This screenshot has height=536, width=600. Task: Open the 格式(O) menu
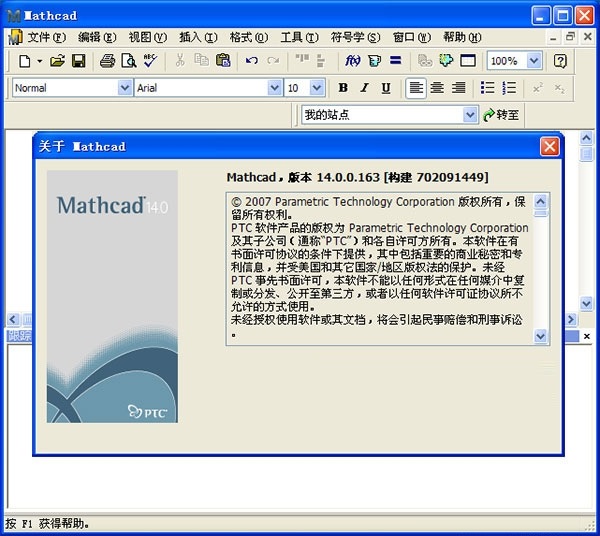click(249, 37)
